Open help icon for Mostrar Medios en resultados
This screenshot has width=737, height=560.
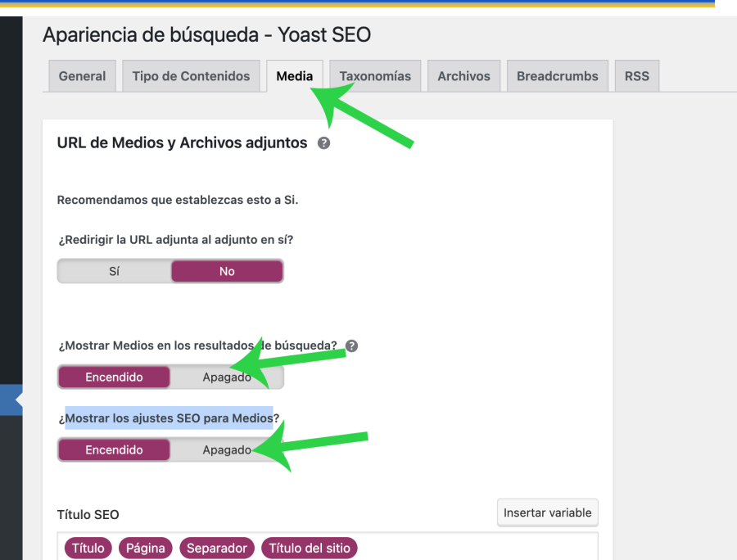tap(351, 345)
